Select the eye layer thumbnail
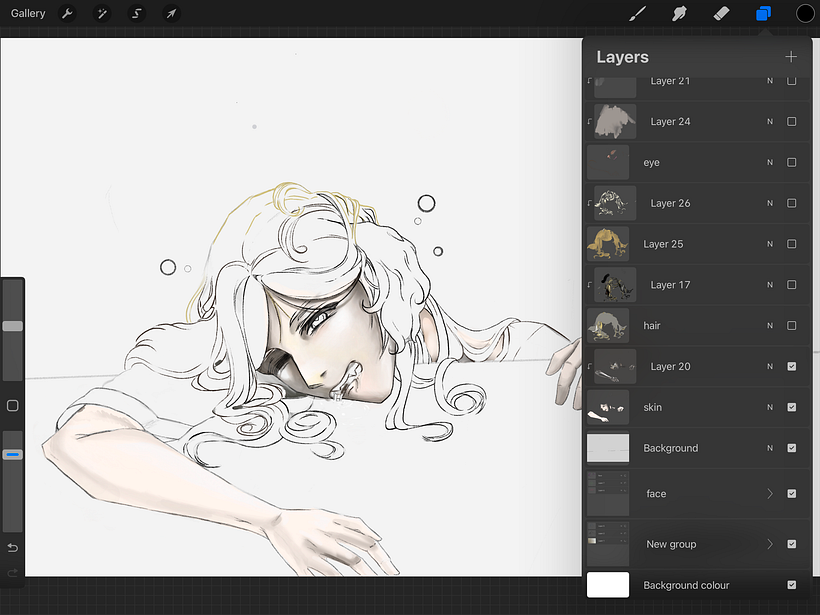The image size is (820, 615). point(608,162)
